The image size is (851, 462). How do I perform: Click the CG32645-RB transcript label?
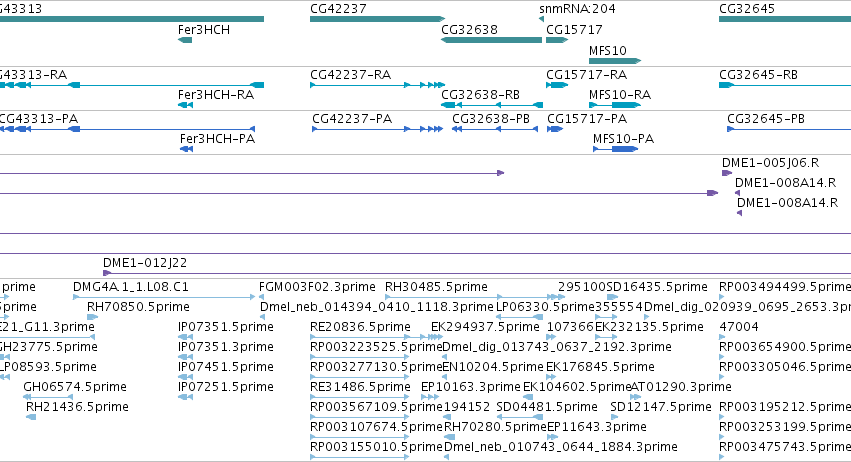click(758, 74)
